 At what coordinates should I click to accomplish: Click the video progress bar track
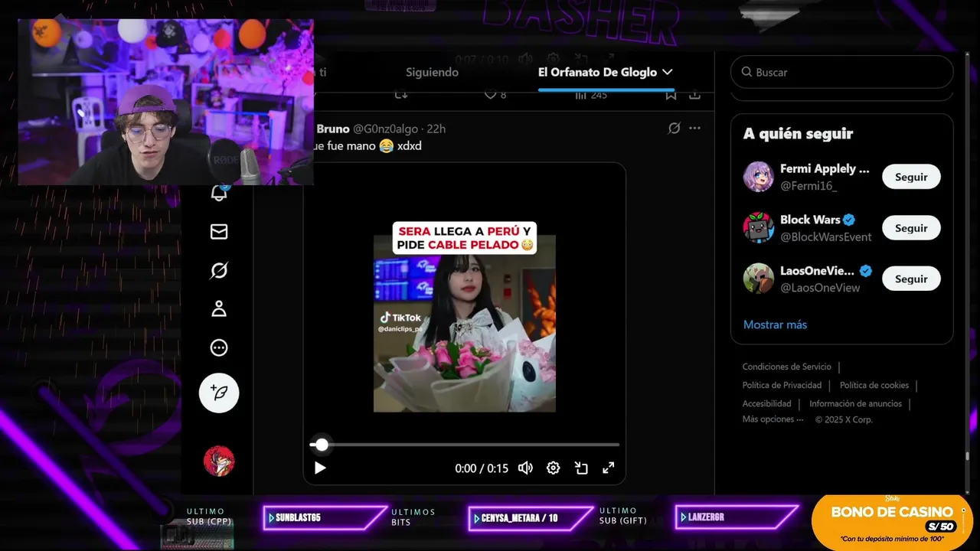pos(465,444)
